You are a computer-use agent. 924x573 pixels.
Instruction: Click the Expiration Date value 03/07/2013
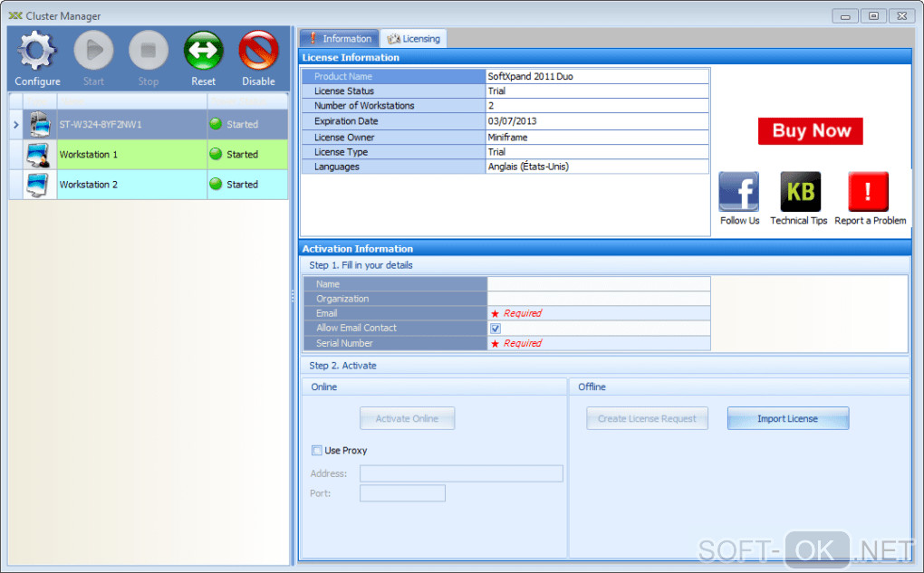click(x=512, y=121)
